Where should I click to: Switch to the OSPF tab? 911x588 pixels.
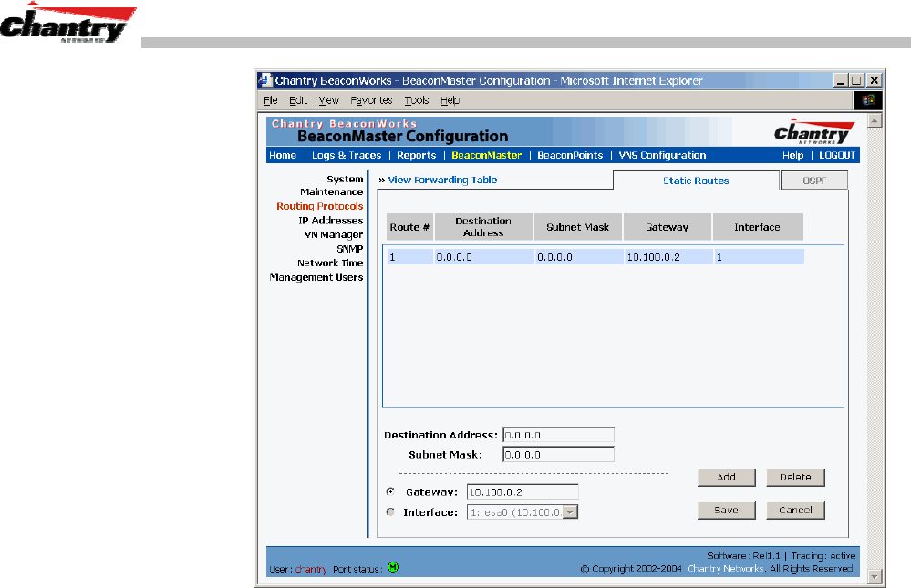point(814,181)
